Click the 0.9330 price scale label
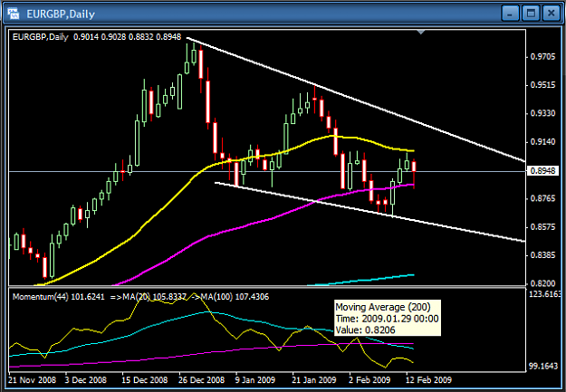Image resolution: width=566 pixels, height=392 pixels. click(542, 114)
